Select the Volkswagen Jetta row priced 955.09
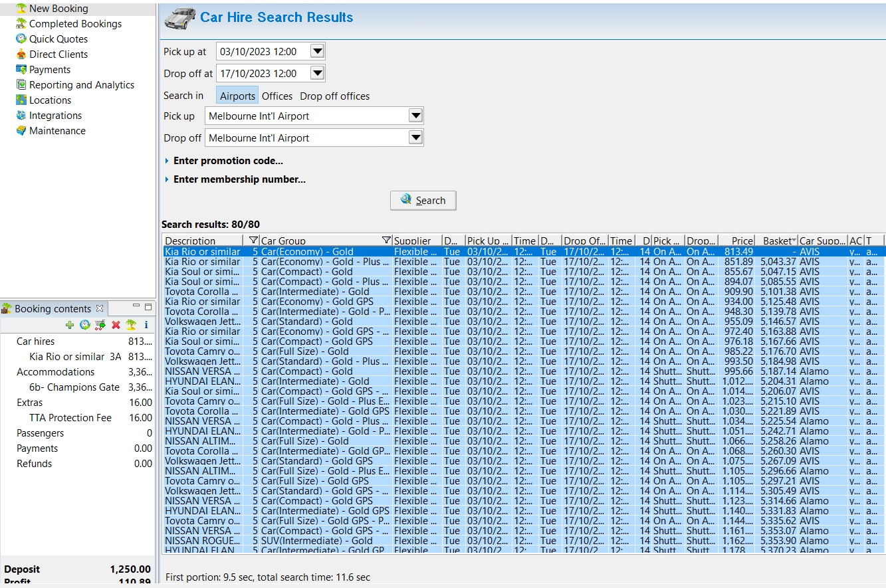The image size is (886, 588). [x=524, y=322]
